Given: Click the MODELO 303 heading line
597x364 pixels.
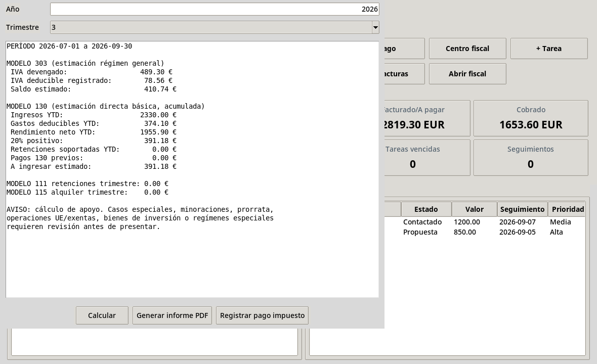Looking at the screenshot, I should tap(86, 63).
